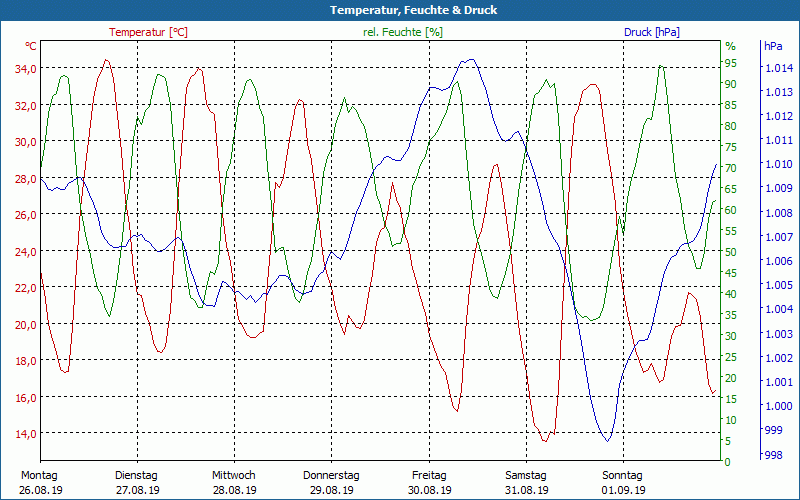Click the Dienstag day label
Image resolution: width=800 pixels, height=500 pixels.
[x=137, y=475]
